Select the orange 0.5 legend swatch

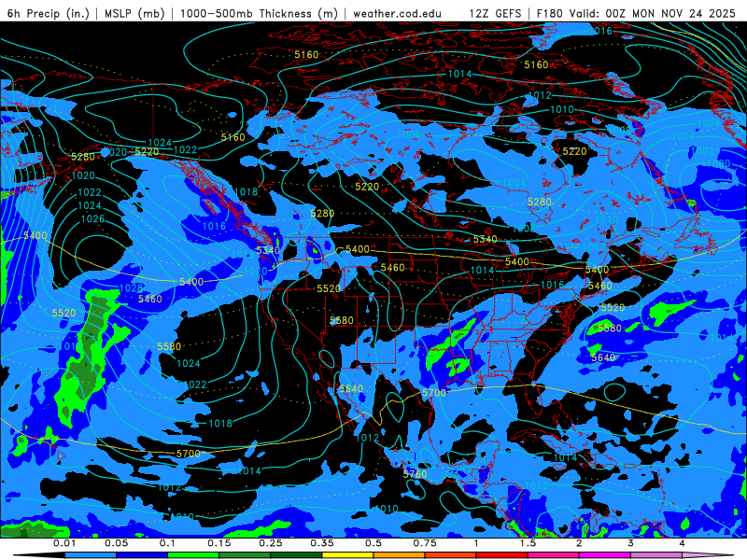(x=400, y=555)
